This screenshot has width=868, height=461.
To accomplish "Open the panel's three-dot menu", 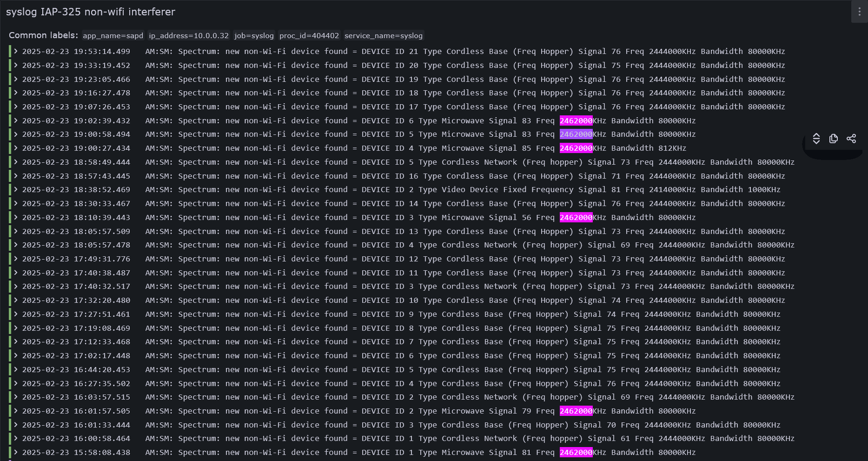I will [859, 12].
